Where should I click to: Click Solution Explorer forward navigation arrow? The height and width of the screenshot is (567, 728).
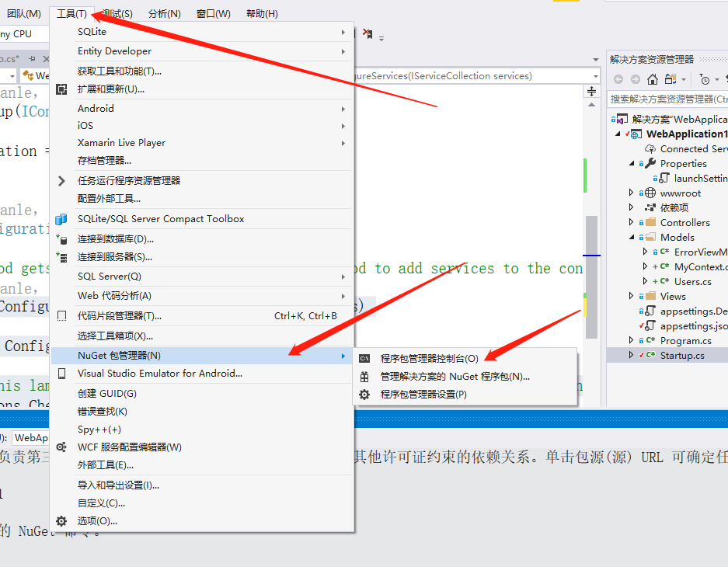pos(635,79)
